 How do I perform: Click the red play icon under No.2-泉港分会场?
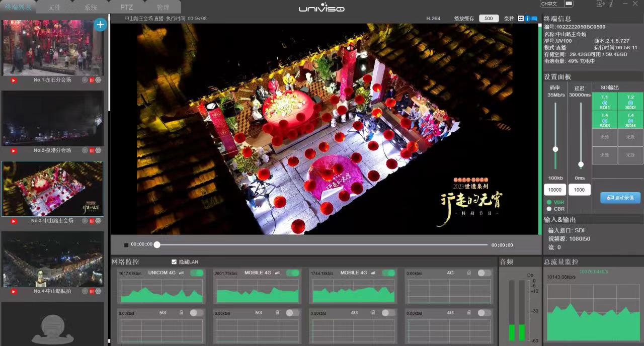point(14,150)
